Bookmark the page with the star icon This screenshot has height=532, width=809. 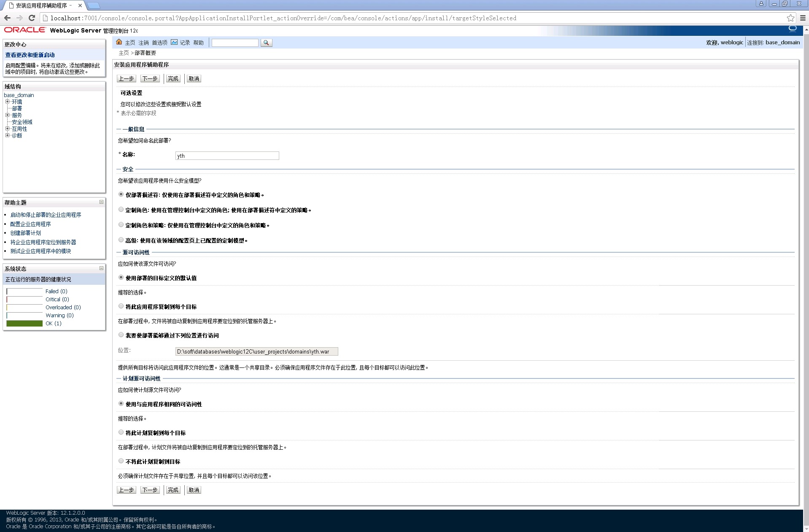pyautogui.click(x=790, y=18)
